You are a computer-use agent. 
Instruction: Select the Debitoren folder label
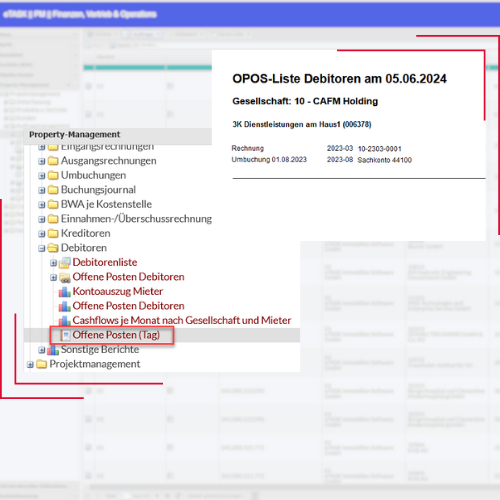(84, 248)
